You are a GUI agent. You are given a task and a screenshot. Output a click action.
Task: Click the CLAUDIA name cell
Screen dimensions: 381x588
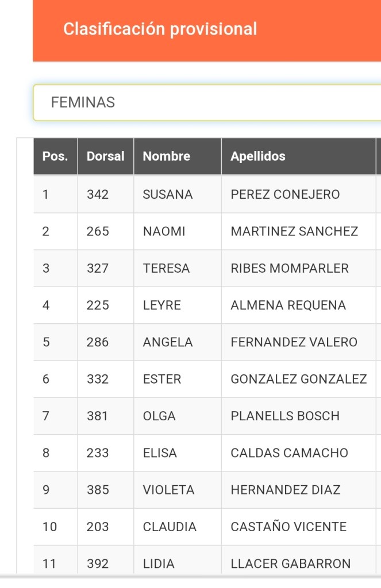click(170, 527)
